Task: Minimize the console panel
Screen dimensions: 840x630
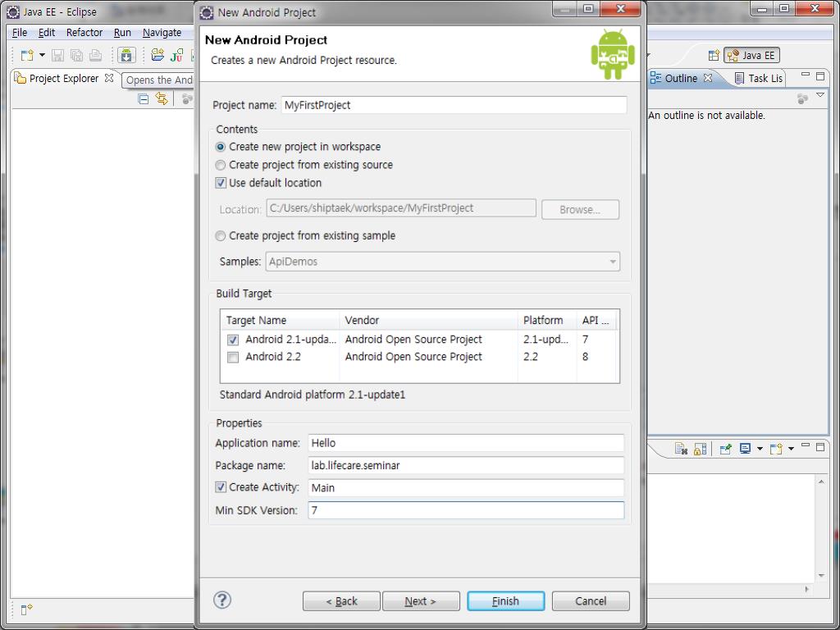Action: coord(806,445)
